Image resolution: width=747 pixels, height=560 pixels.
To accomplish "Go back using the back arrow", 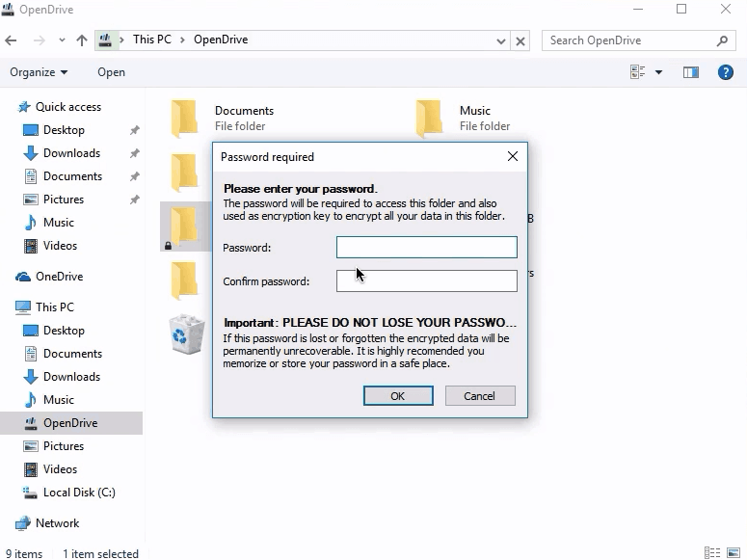I will (x=11, y=40).
